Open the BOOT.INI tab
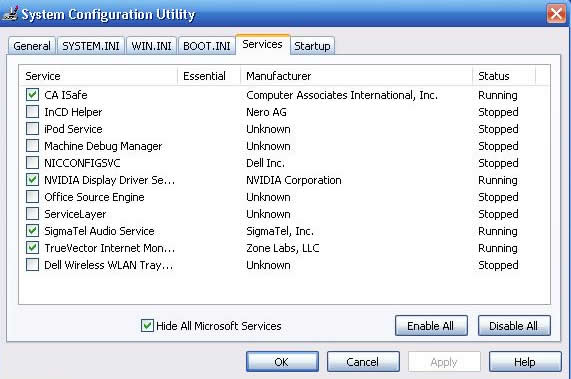This screenshot has height=379, width=571. [206, 46]
